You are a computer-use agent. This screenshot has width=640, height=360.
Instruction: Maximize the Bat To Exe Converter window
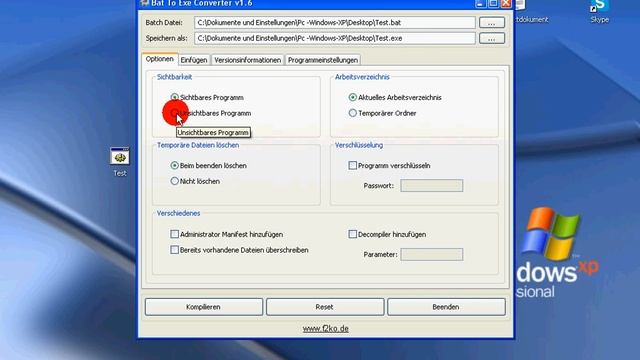tap(493, 4)
